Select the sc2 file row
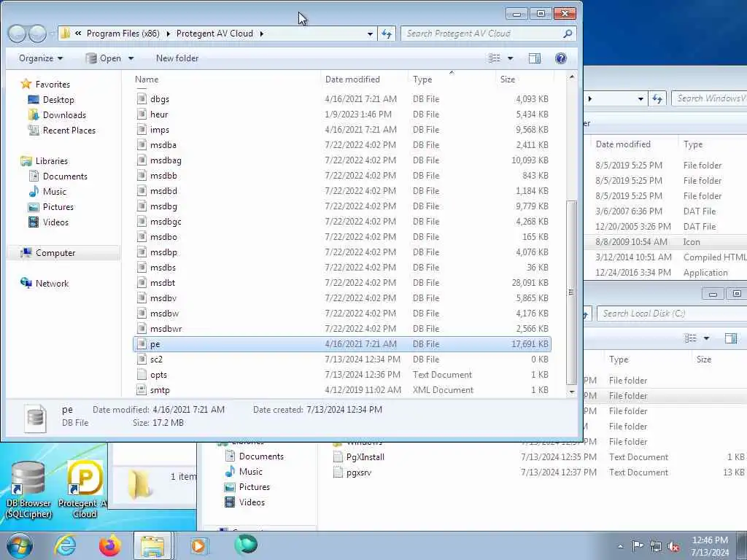Image resolution: width=747 pixels, height=560 pixels. pyautogui.click(x=341, y=359)
